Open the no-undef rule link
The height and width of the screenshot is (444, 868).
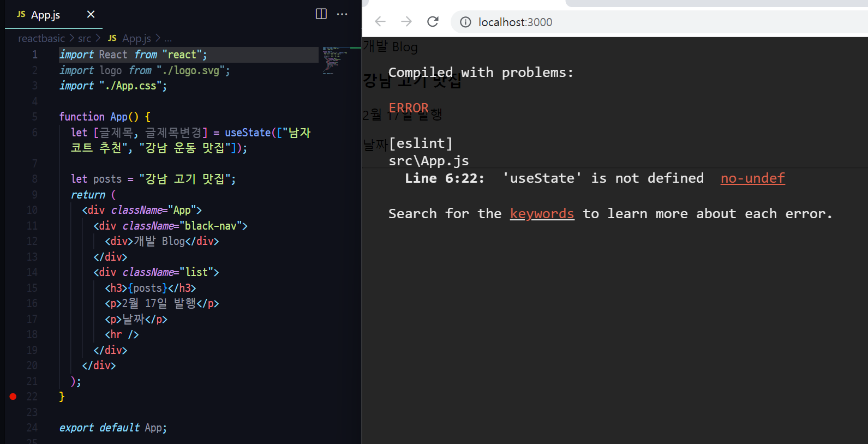point(752,178)
